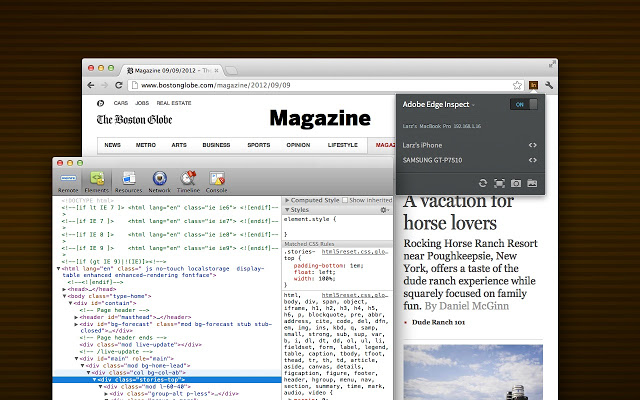Click the REAL ESTATE link
The image size is (640, 400).
[x=174, y=103]
